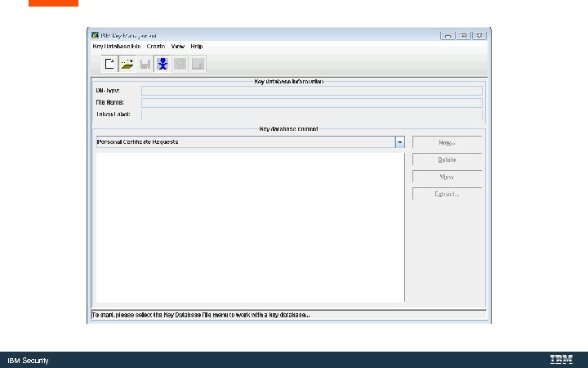The image size is (588, 368).
Task: Click the View button beside the list
Action: coord(447,177)
